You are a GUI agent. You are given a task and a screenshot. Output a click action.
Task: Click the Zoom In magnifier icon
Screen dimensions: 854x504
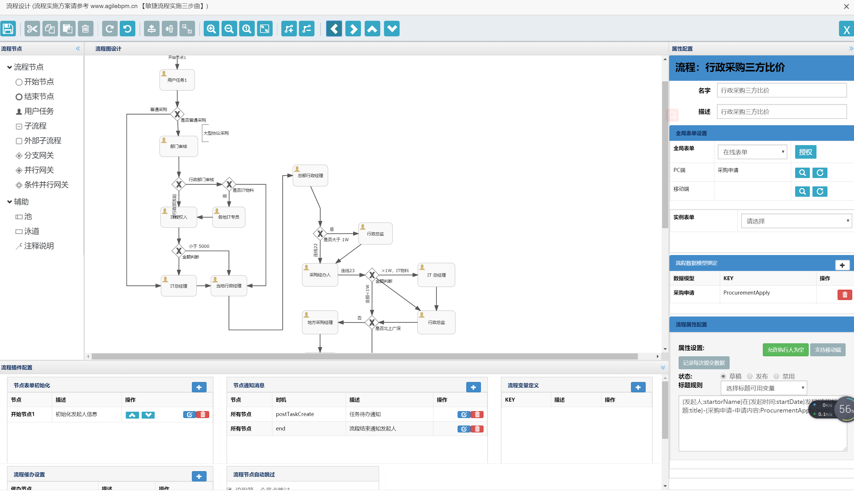(x=211, y=29)
